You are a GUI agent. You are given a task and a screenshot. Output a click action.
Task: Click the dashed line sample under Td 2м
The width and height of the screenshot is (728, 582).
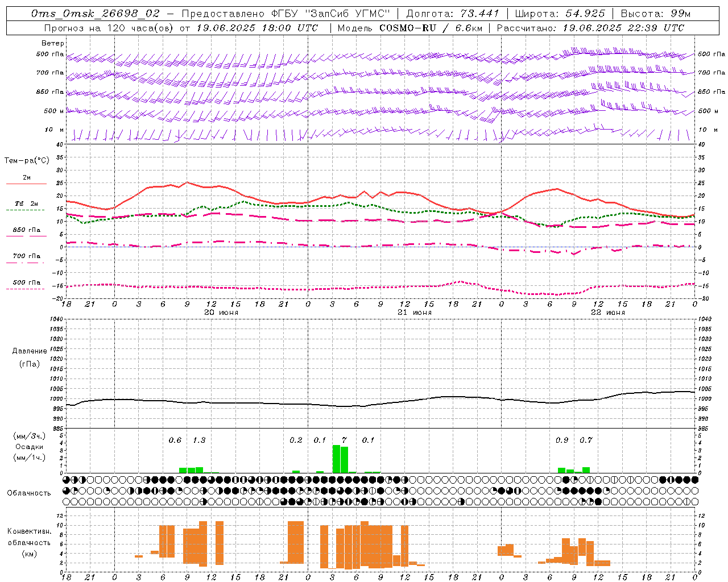[26, 210]
